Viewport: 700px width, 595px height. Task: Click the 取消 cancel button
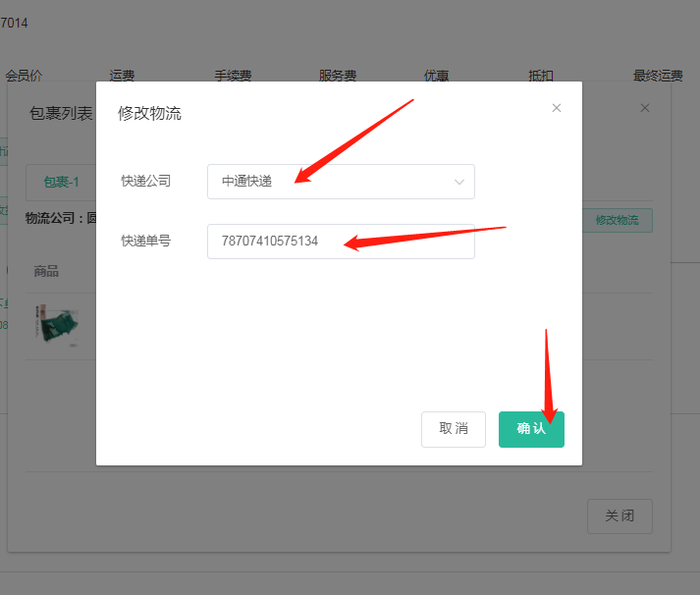[454, 429]
